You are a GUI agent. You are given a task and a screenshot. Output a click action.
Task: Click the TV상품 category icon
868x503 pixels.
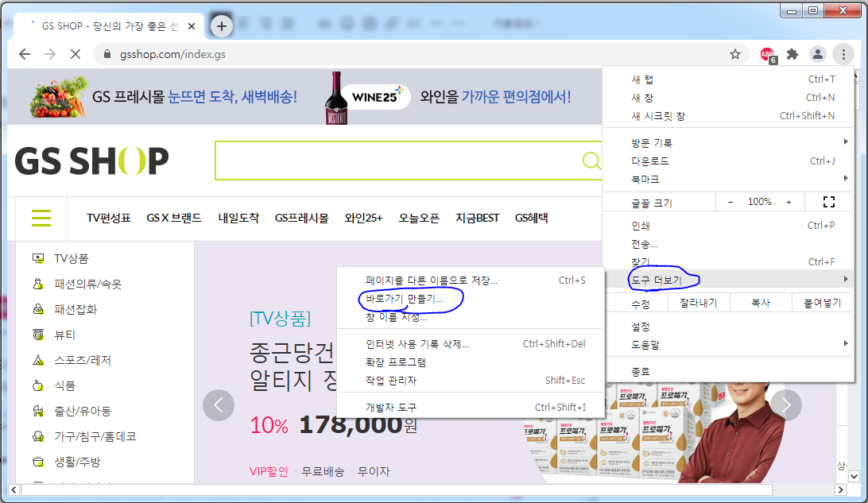tap(38, 258)
